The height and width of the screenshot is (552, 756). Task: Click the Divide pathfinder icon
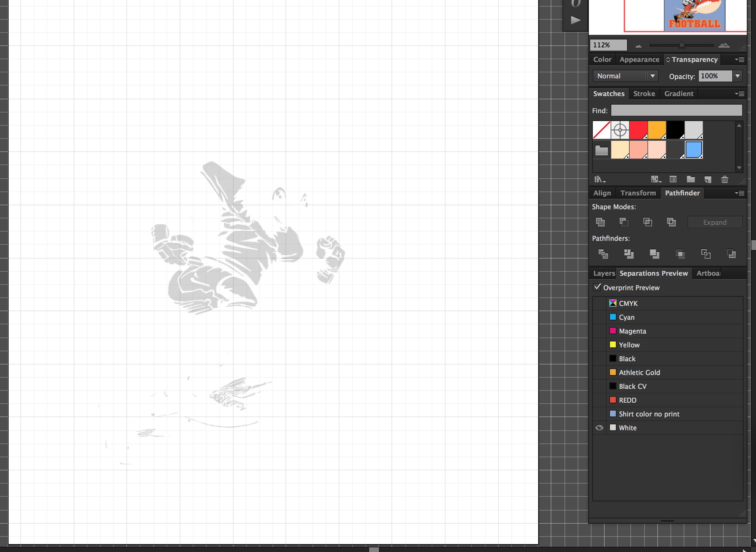coord(603,254)
